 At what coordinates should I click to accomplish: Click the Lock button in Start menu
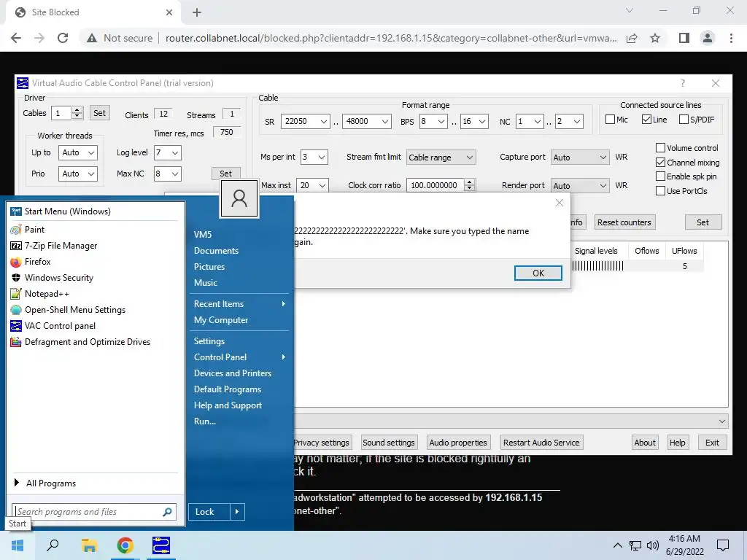(x=209, y=512)
